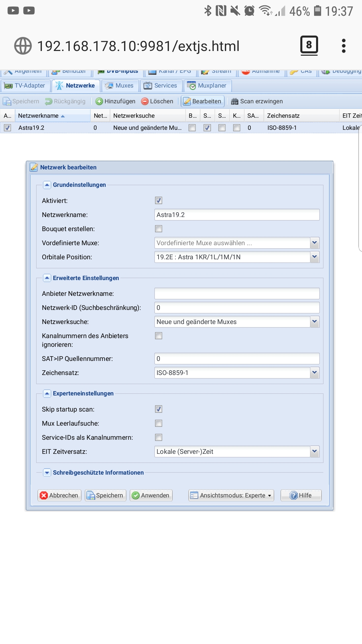
Task: Tap the muted sound status icon
Action: (235, 11)
